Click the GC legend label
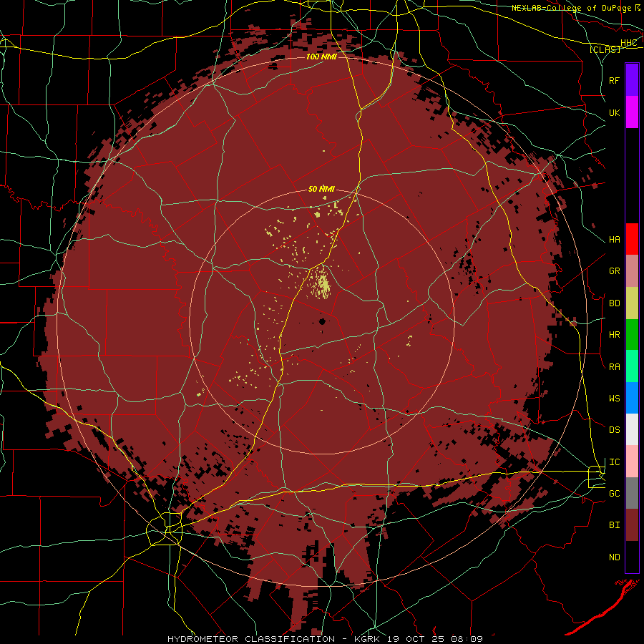This screenshot has width=644, height=644. coord(614,494)
